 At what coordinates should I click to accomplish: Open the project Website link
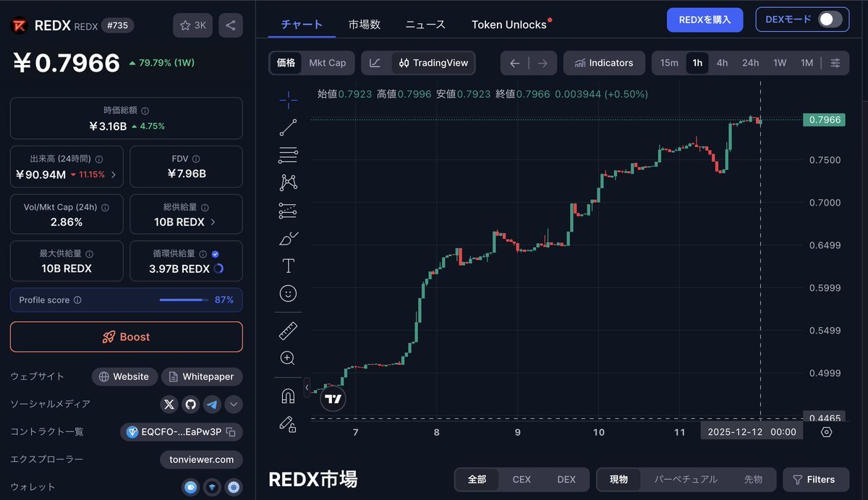click(124, 377)
